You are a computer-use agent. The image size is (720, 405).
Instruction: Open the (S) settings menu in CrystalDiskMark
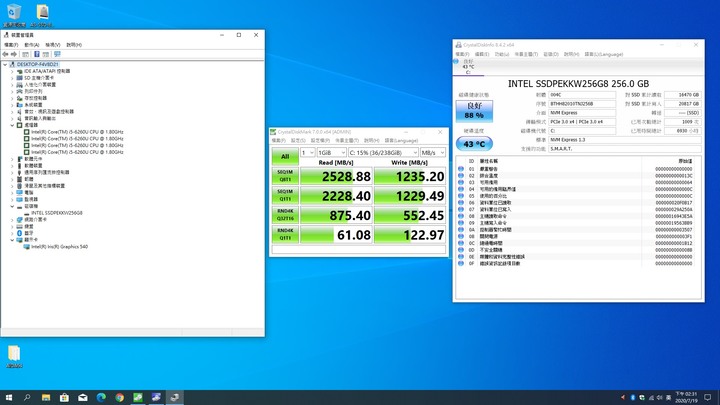click(x=298, y=141)
